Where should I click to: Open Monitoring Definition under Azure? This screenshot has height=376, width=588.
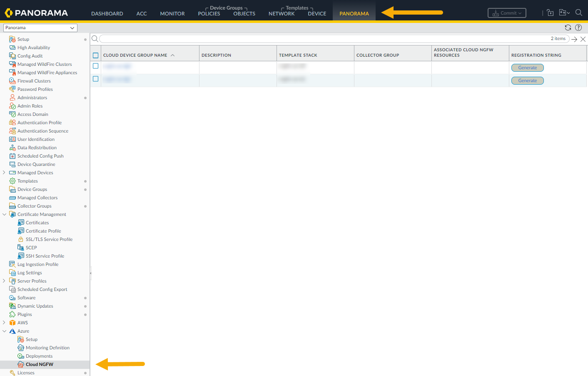click(x=47, y=348)
